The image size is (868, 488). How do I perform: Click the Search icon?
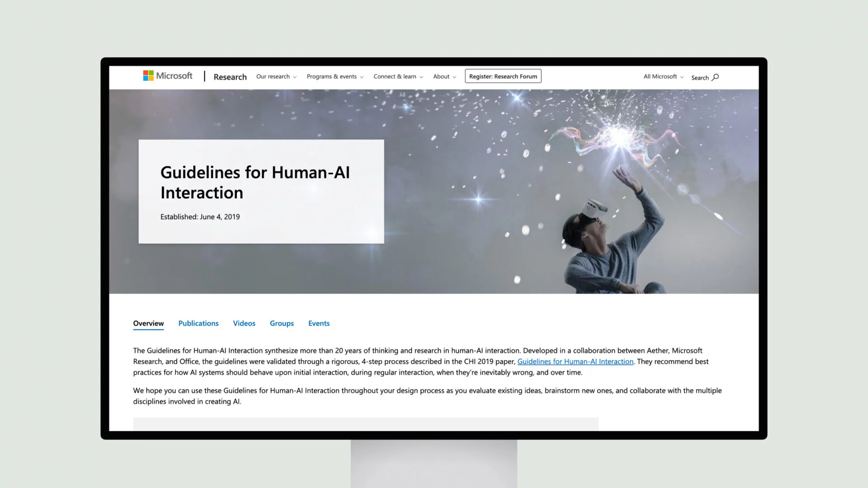pyautogui.click(x=715, y=77)
